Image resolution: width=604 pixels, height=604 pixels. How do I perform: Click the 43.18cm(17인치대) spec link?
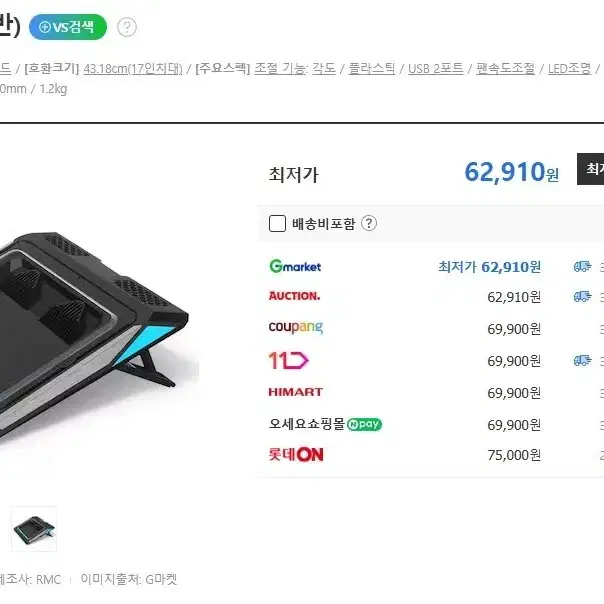[x=133, y=69]
